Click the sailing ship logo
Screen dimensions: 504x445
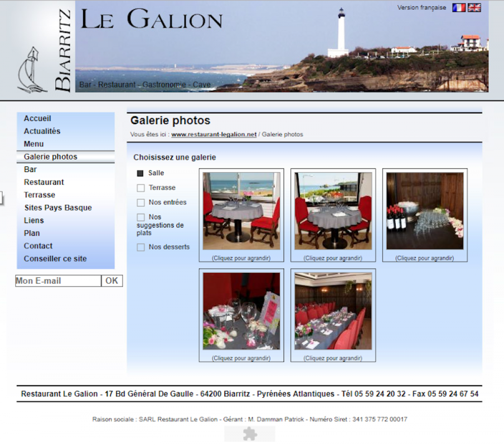coord(31,71)
